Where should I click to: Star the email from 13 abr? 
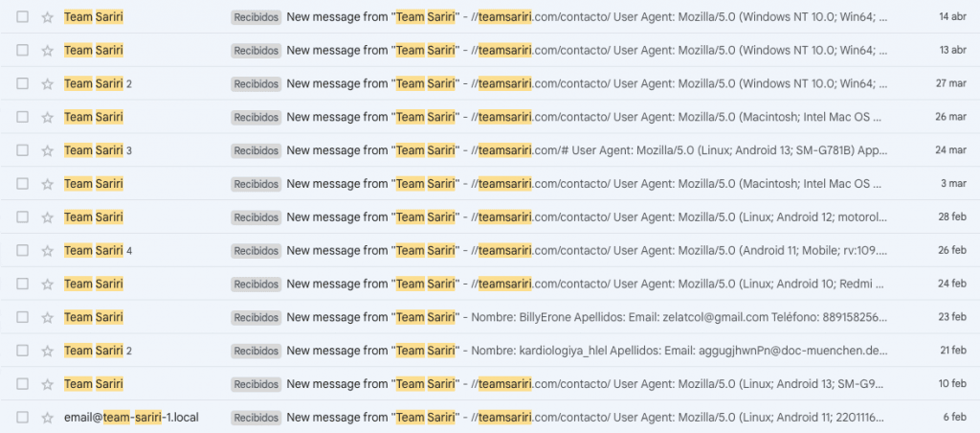point(47,50)
